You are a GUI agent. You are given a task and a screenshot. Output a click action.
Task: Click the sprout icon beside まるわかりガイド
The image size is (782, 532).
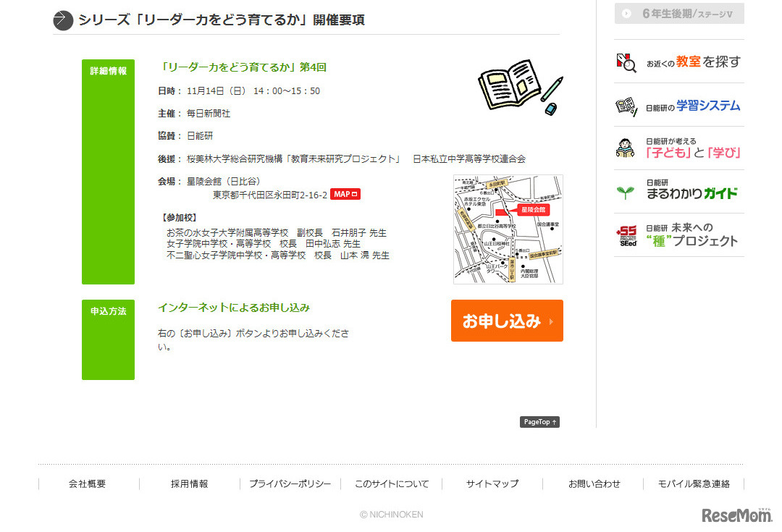pyautogui.click(x=627, y=193)
